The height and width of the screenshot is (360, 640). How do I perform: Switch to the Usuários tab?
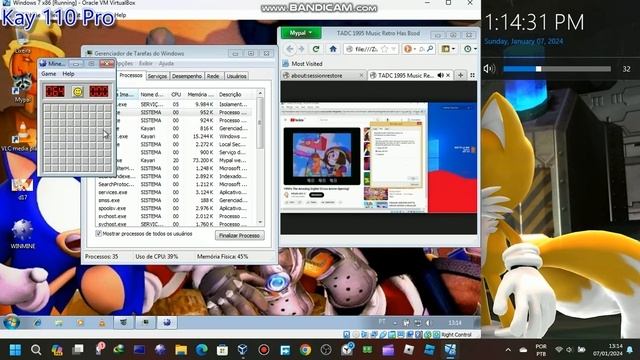tap(236, 76)
